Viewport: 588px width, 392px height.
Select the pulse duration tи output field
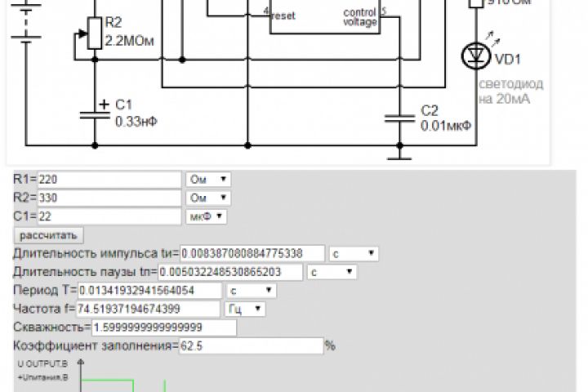252,254
